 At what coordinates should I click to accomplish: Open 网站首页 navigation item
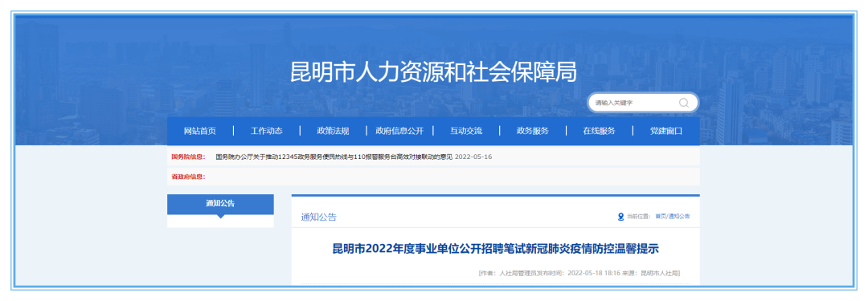[x=200, y=131]
